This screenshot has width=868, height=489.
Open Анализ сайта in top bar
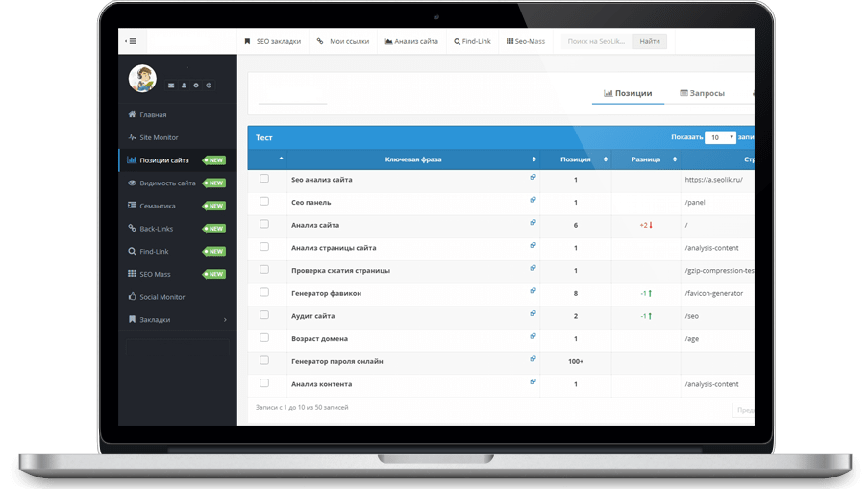click(x=411, y=41)
